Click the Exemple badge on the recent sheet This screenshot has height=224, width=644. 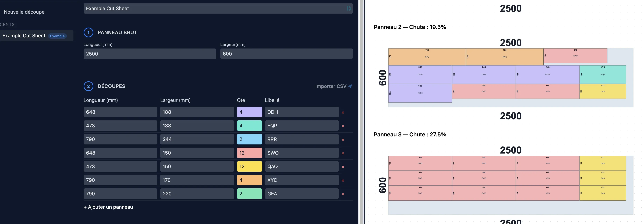pos(57,36)
